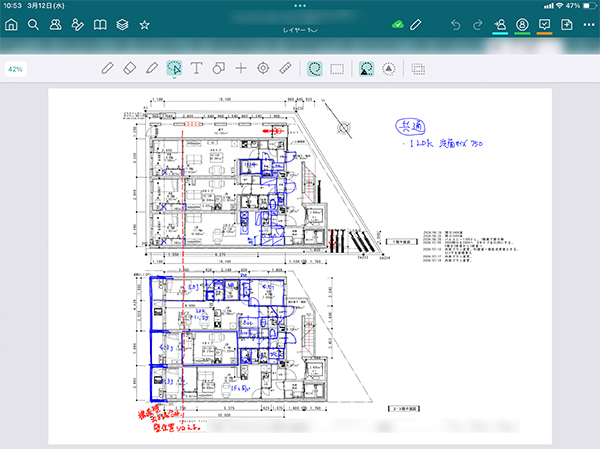Select the ruler measurement tool
The height and width of the screenshot is (449, 600).
click(x=285, y=68)
